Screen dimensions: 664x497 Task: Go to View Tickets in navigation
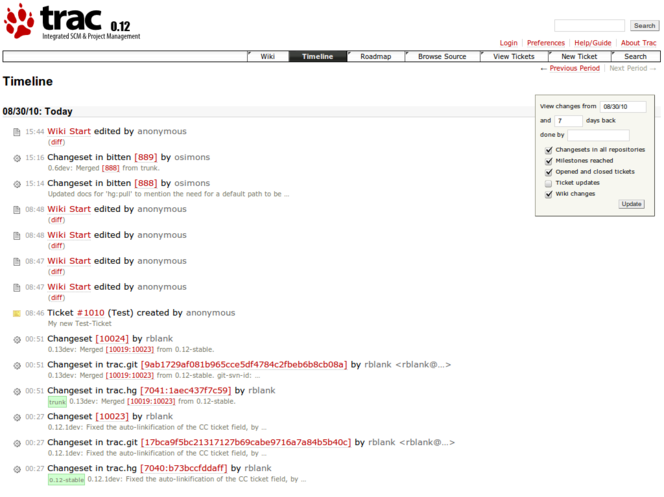(514, 57)
